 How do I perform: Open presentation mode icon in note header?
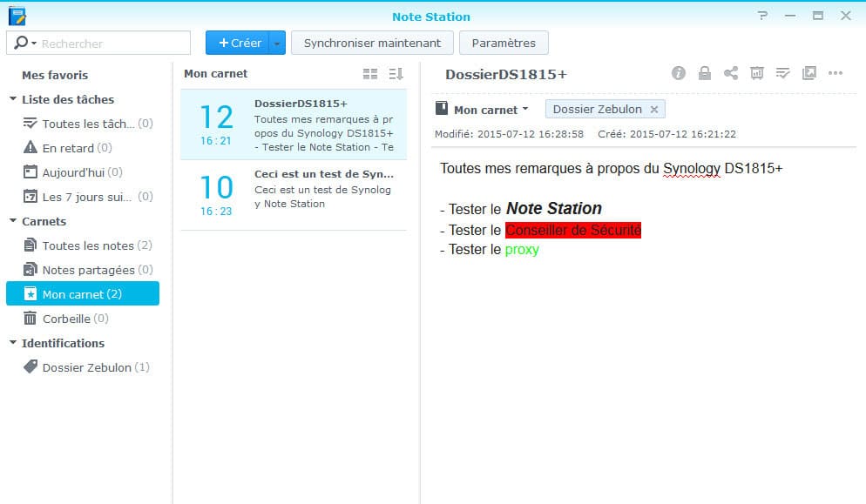(x=756, y=73)
